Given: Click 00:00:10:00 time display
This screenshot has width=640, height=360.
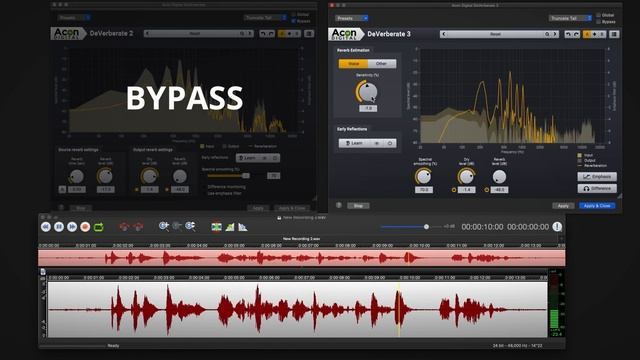Looking at the screenshot, I should (x=482, y=227).
